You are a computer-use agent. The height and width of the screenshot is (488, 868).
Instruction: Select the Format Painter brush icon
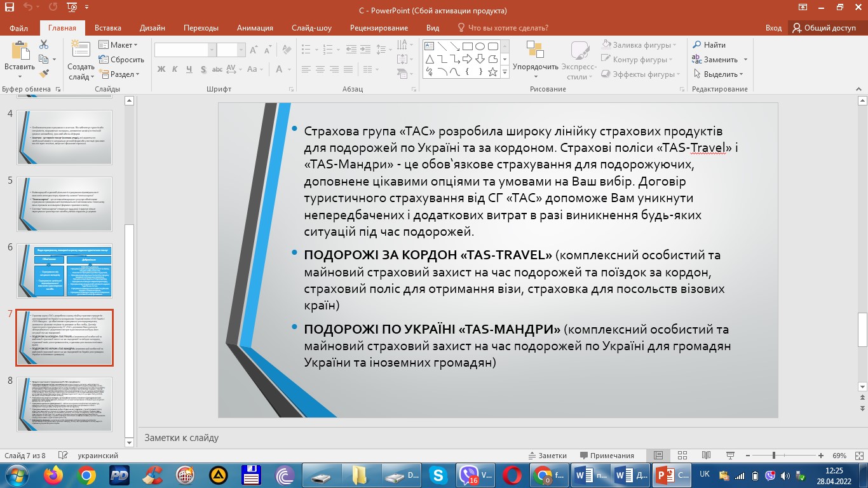pyautogui.click(x=44, y=74)
